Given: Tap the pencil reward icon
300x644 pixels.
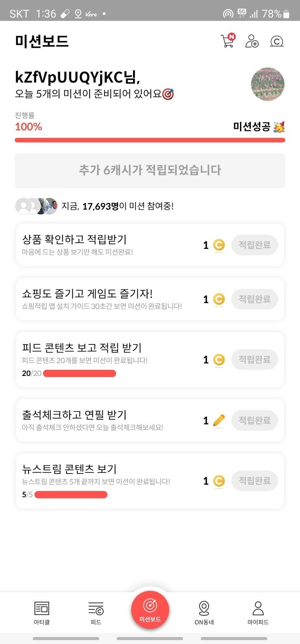Looking at the screenshot, I should tap(219, 420).
